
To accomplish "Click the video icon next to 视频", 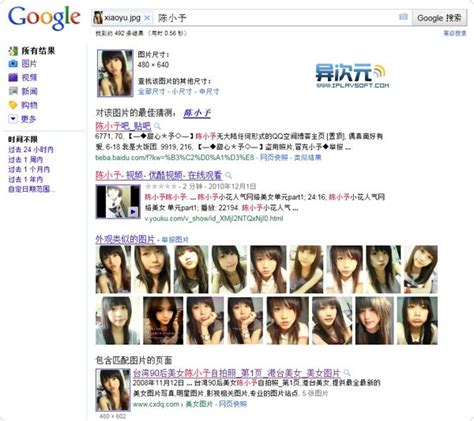I will [x=13, y=77].
